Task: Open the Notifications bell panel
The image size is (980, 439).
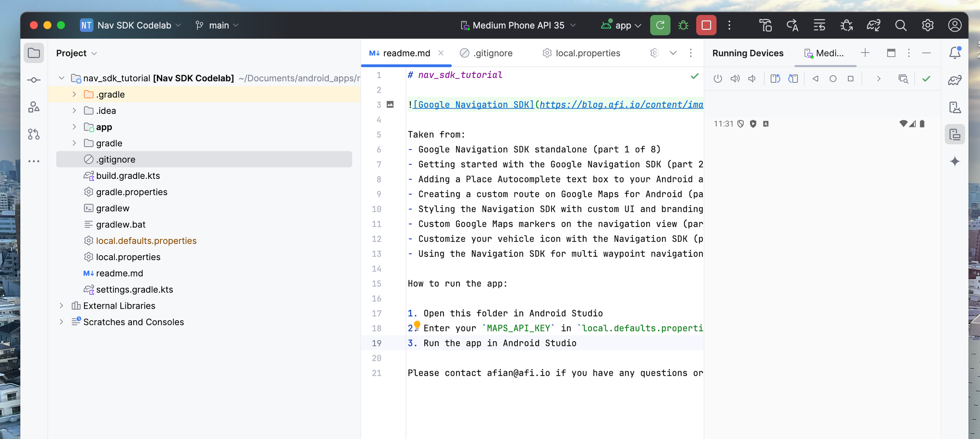Action: [x=955, y=52]
